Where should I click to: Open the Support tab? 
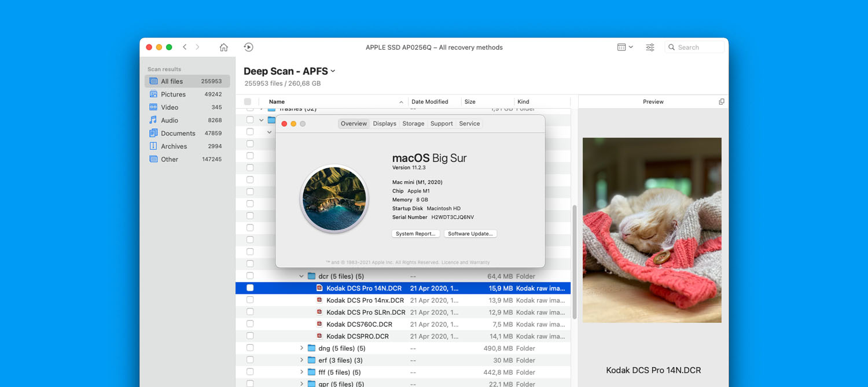(442, 124)
